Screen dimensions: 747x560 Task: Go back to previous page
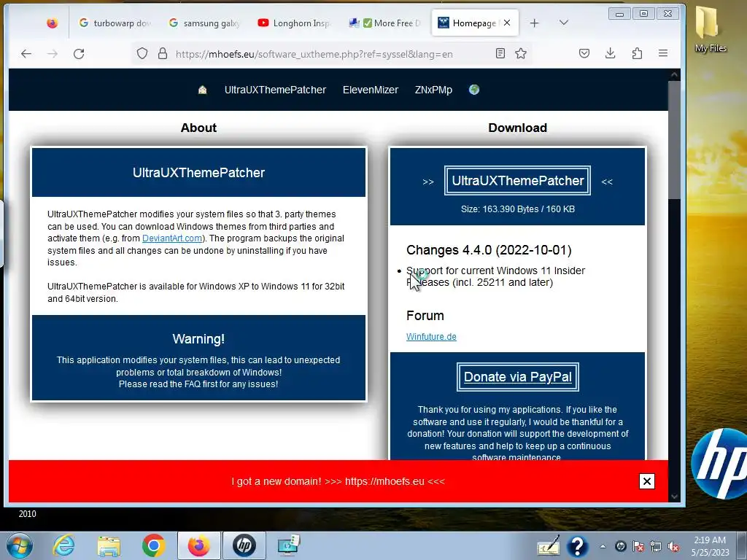tap(26, 54)
